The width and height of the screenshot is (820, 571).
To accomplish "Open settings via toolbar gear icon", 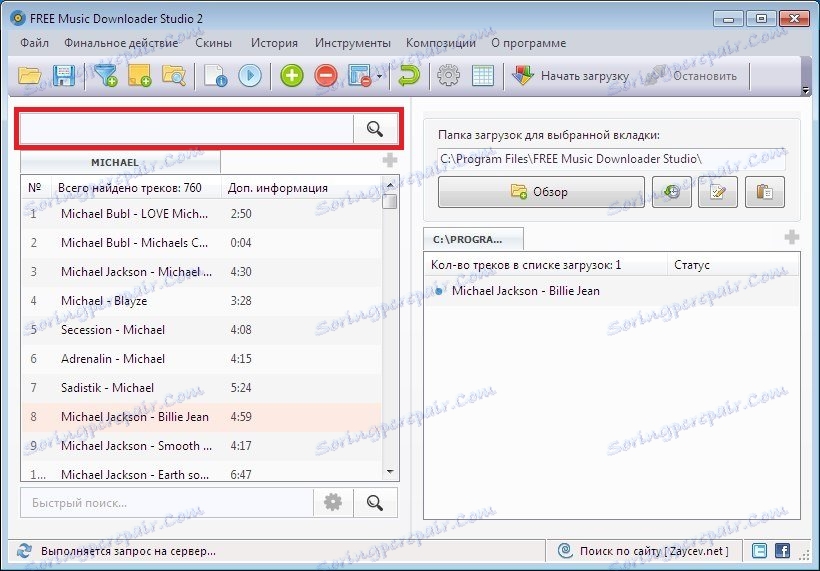I will 448,76.
